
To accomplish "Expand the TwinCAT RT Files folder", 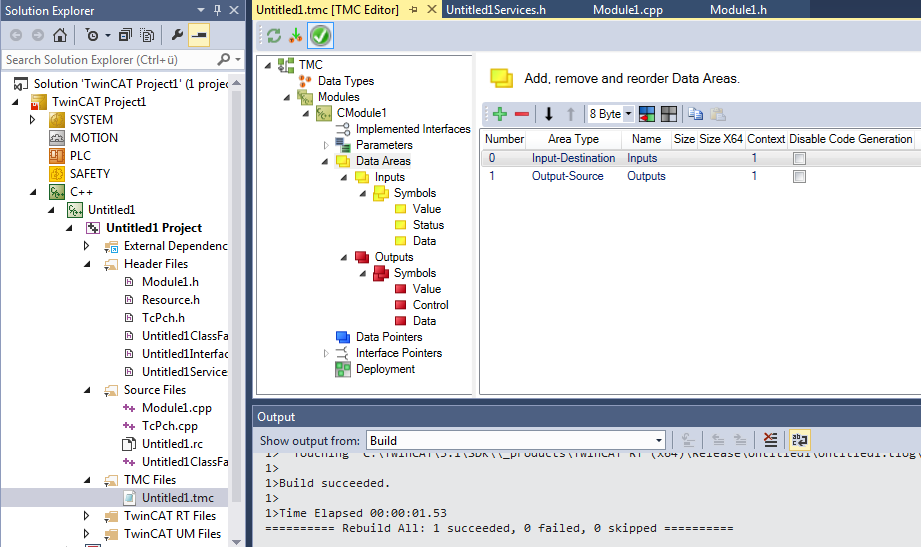I will coord(86,516).
